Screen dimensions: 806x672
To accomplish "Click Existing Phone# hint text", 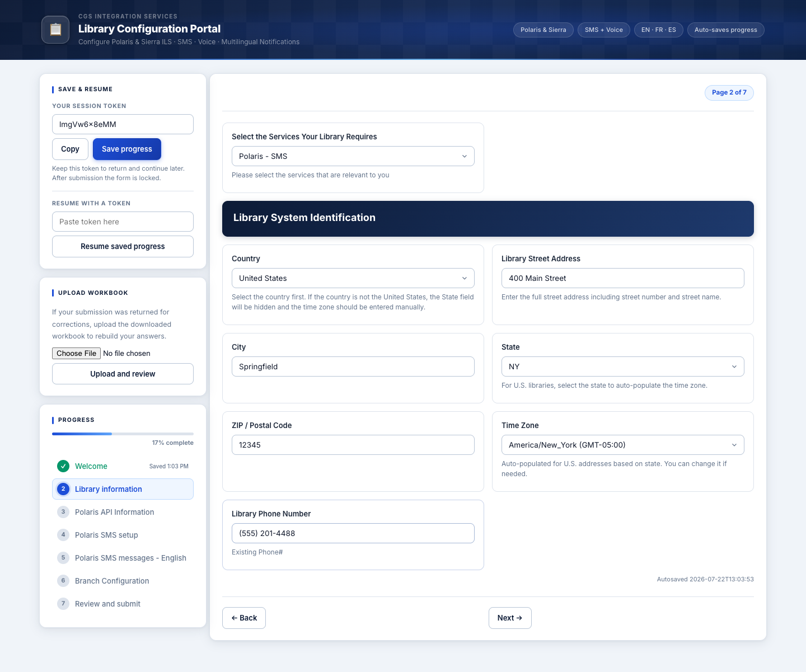I will [x=257, y=552].
